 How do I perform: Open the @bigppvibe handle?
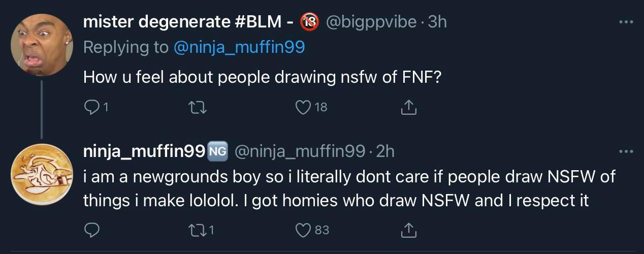coord(371,22)
